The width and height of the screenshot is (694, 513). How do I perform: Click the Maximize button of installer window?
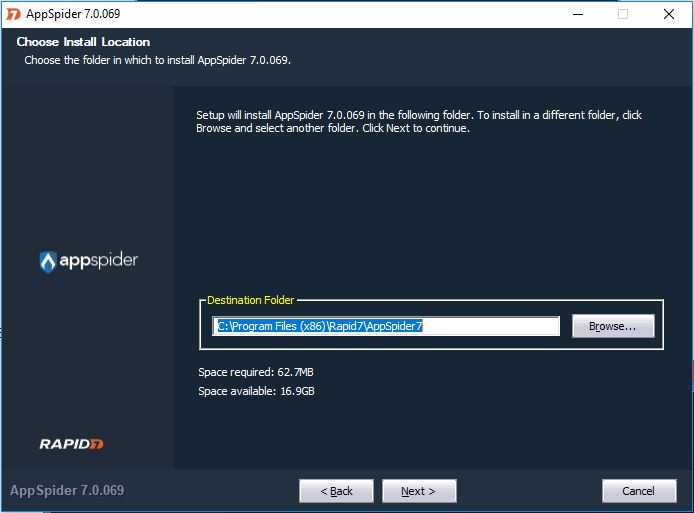click(623, 14)
